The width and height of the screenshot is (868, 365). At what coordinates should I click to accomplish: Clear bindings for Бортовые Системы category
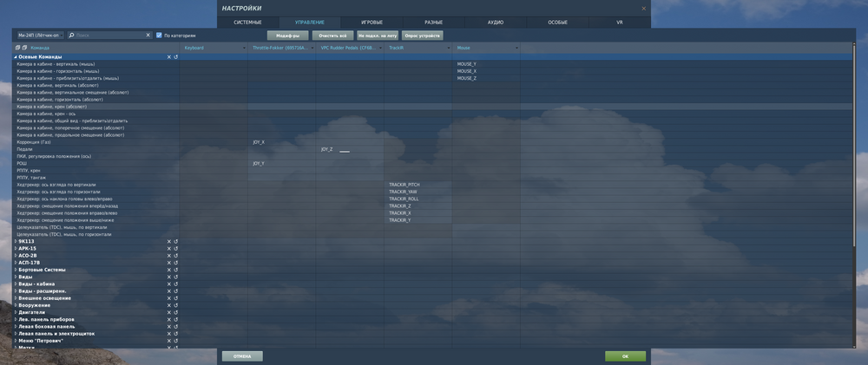(x=169, y=270)
